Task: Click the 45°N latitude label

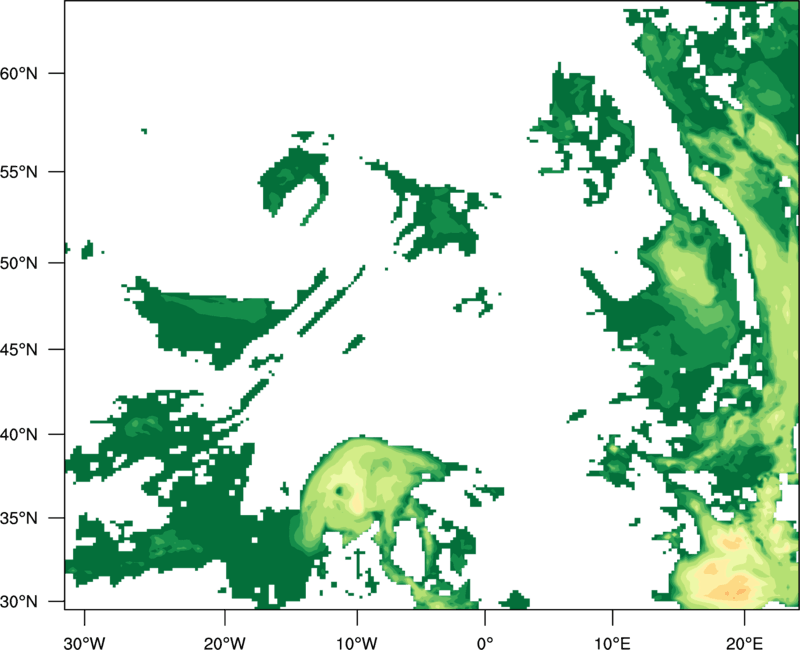Action: pyautogui.click(x=18, y=350)
